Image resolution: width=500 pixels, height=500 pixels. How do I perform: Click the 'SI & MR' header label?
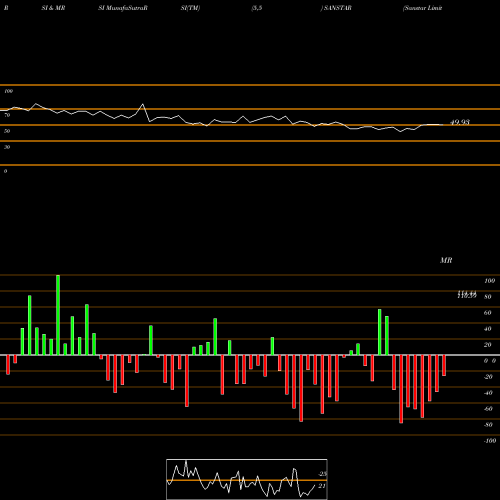click(53, 8)
